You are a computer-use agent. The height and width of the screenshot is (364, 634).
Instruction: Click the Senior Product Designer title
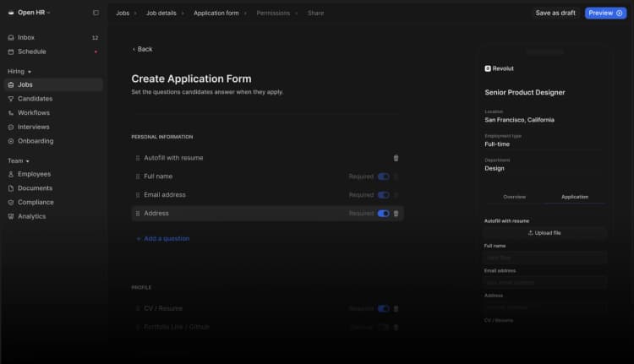pos(524,93)
